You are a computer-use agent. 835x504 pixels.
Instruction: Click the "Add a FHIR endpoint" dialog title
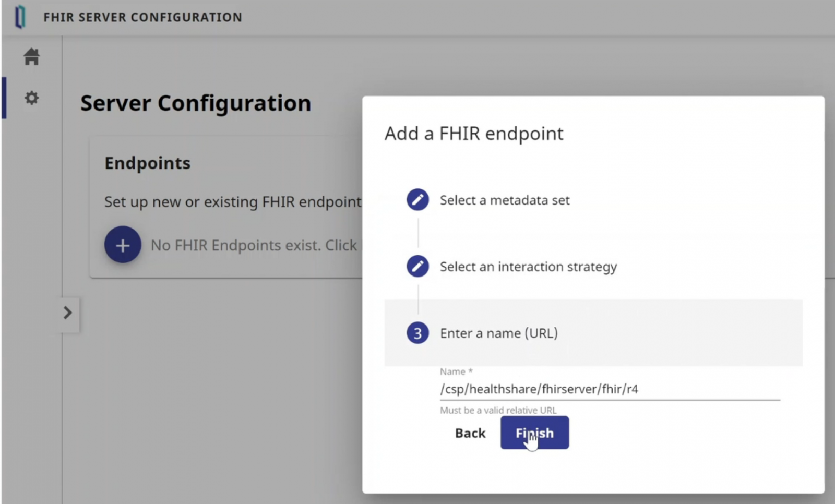(474, 134)
